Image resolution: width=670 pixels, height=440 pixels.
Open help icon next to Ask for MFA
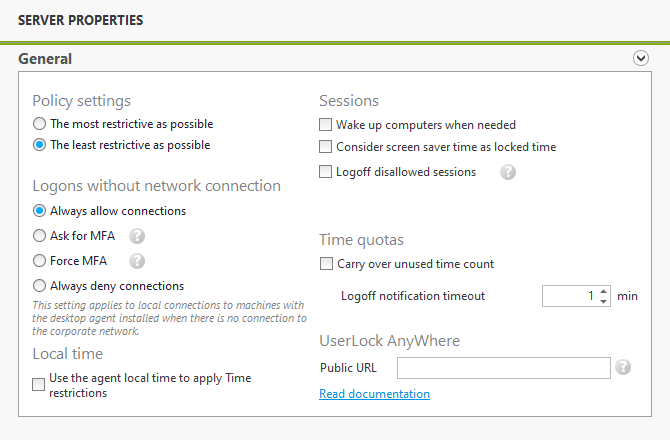pyautogui.click(x=137, y=236)
